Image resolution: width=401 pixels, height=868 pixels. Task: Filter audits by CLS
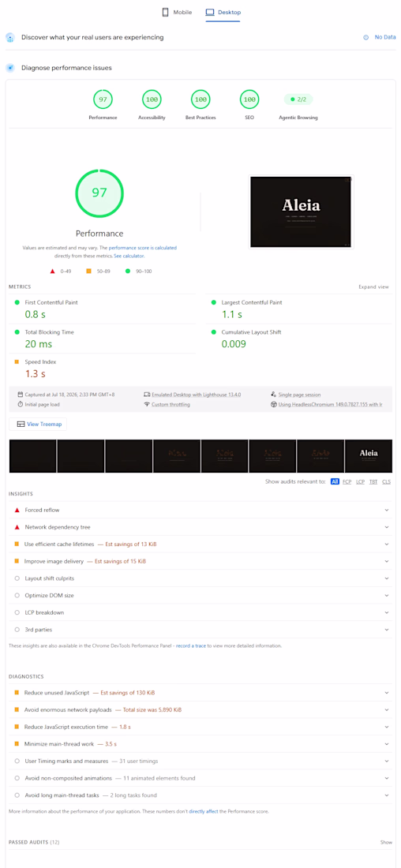tap(387, 481)
